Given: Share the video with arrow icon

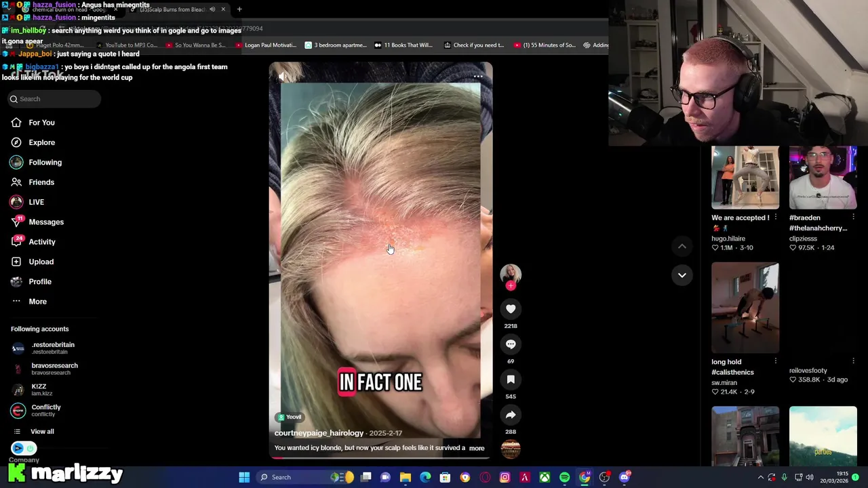Looking at the screenshot, I should [511, 415].
